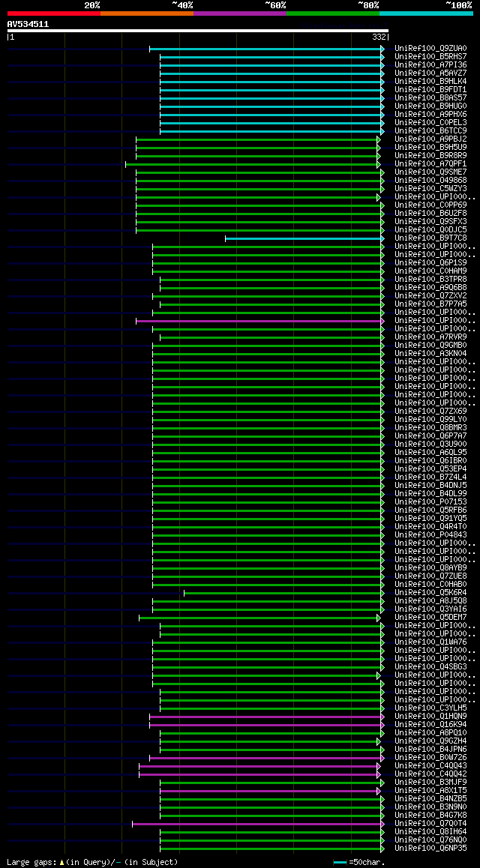Select the UniRef100_C5WZY3 label

click(430, 190)
